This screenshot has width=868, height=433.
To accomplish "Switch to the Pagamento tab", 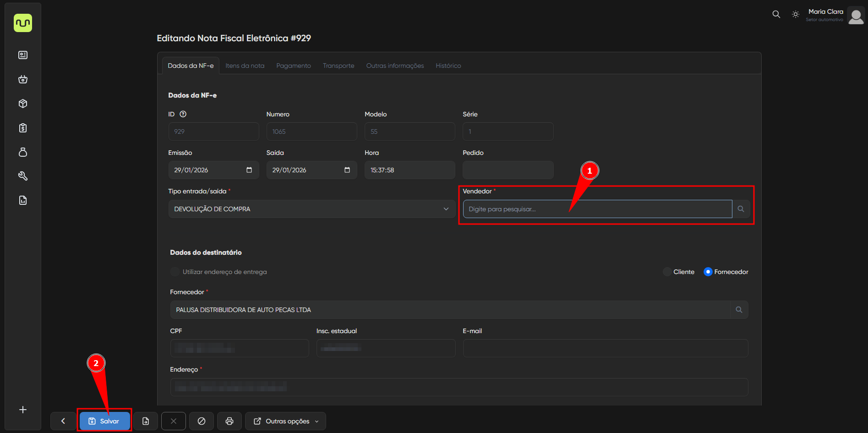I will [x=293, y=66].
